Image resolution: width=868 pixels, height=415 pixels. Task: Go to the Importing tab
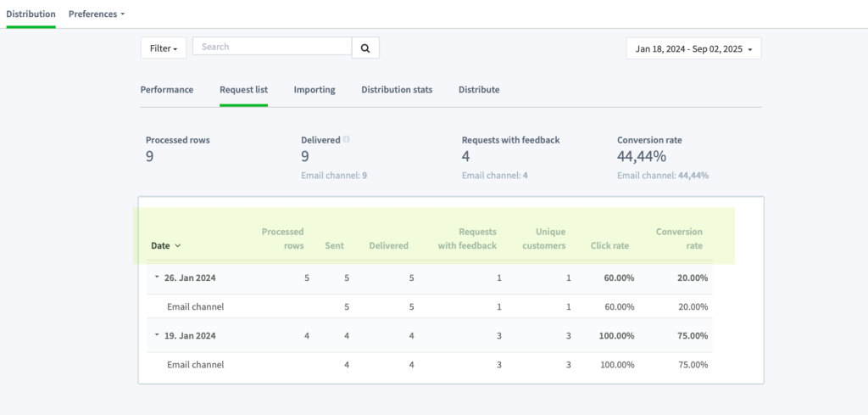[314, 89]
